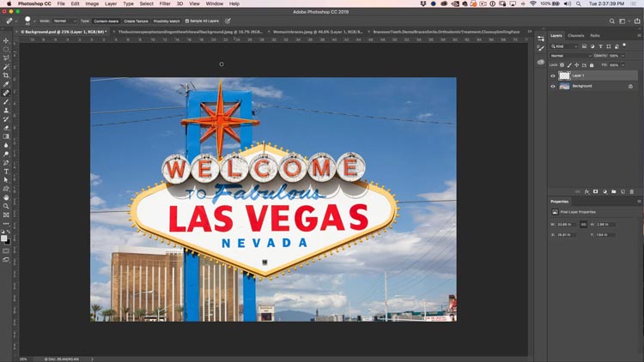
Task: Select the Brush tool
Action: tap(6, 101)
